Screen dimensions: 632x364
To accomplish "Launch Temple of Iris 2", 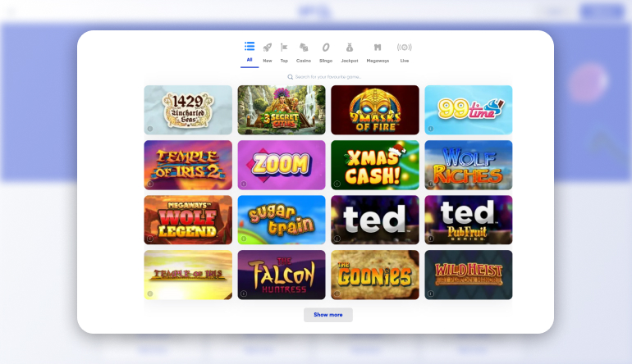I will (188, 165).
